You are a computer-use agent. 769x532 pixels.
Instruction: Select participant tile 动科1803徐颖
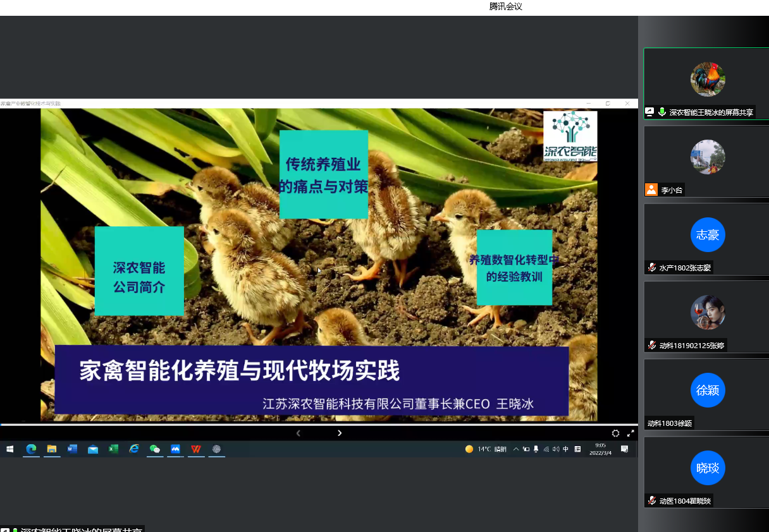point(707,395)
